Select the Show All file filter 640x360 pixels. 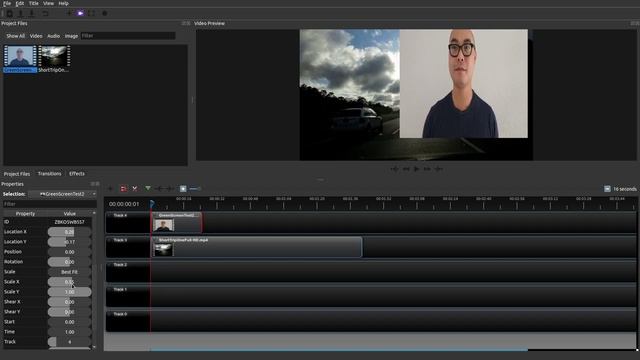[x=16, y=36]
